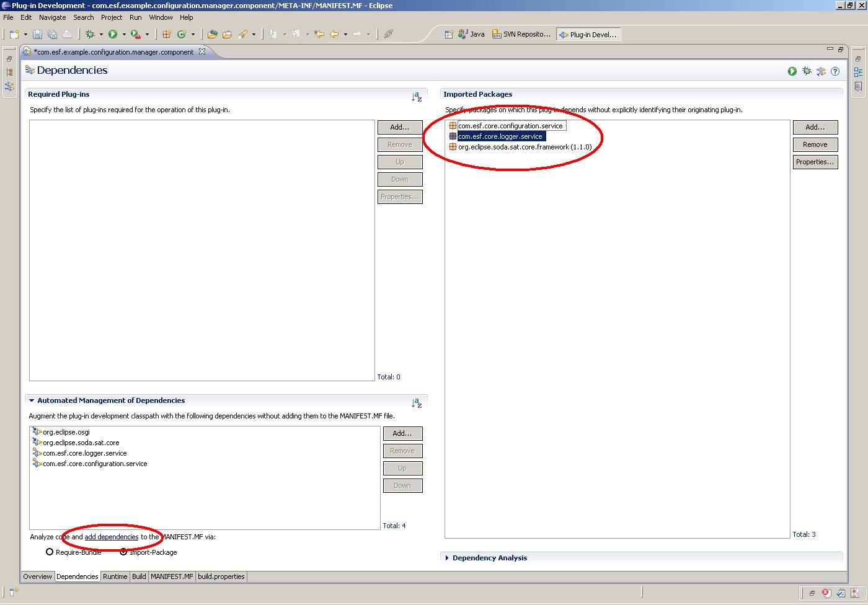Click the Open Task folder toolbar icon

(227, 34)
